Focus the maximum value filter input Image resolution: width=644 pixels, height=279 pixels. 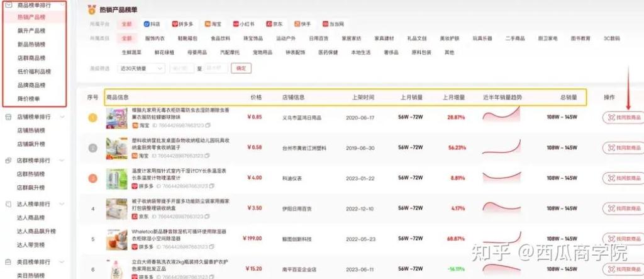click(216, 68)
